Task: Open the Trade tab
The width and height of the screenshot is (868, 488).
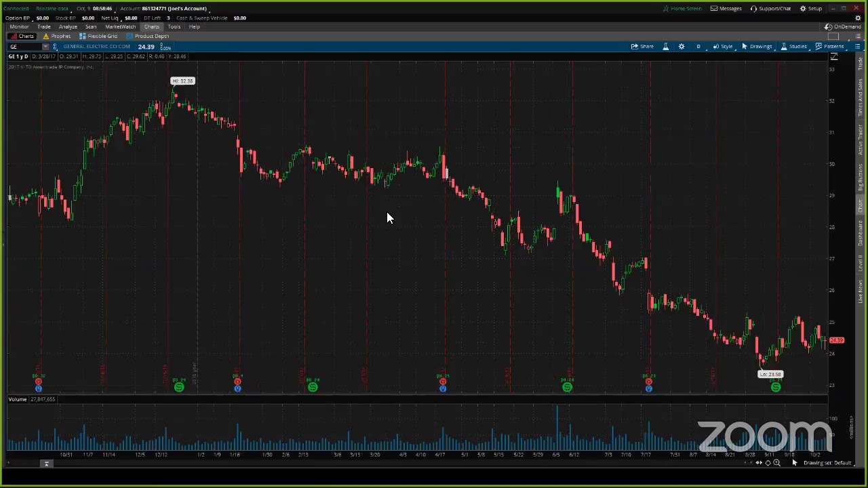Action: tap(43, 26)
